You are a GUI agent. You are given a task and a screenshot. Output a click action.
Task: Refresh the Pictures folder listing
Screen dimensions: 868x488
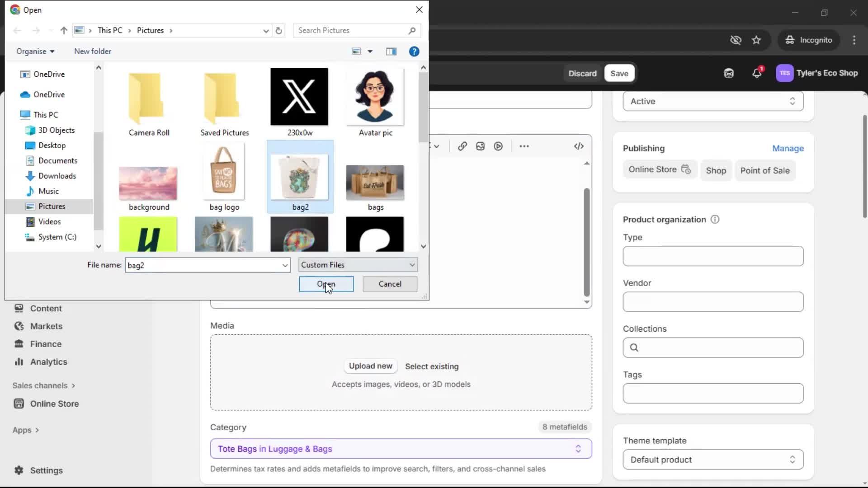[x=279, y=30]
